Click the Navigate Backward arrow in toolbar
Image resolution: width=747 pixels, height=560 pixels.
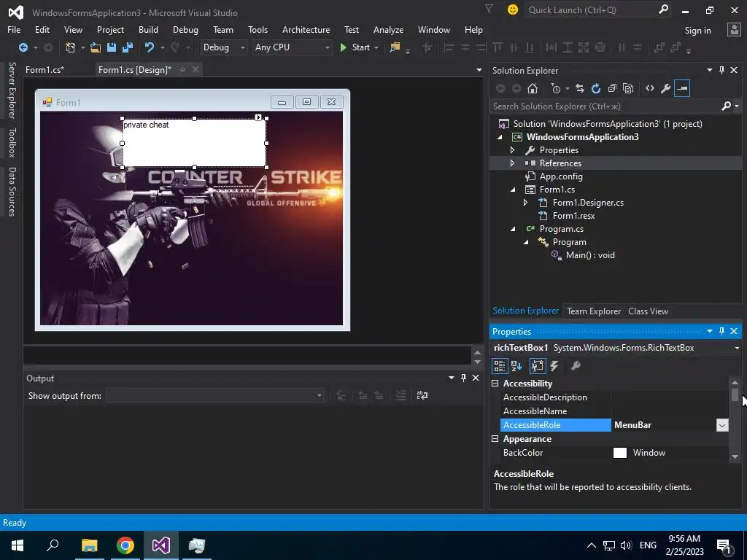click(23, 47)
